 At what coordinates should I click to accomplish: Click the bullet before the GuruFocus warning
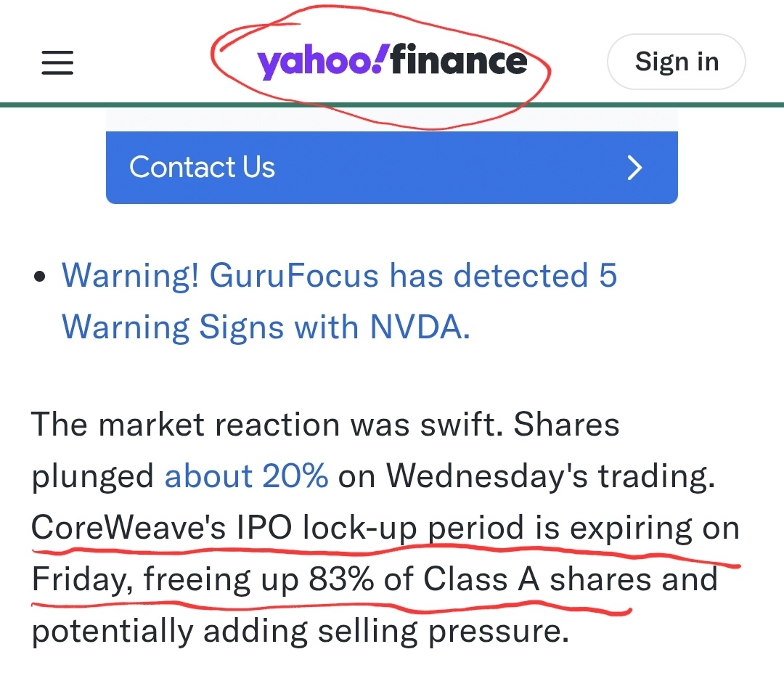(x=39, y=276)
